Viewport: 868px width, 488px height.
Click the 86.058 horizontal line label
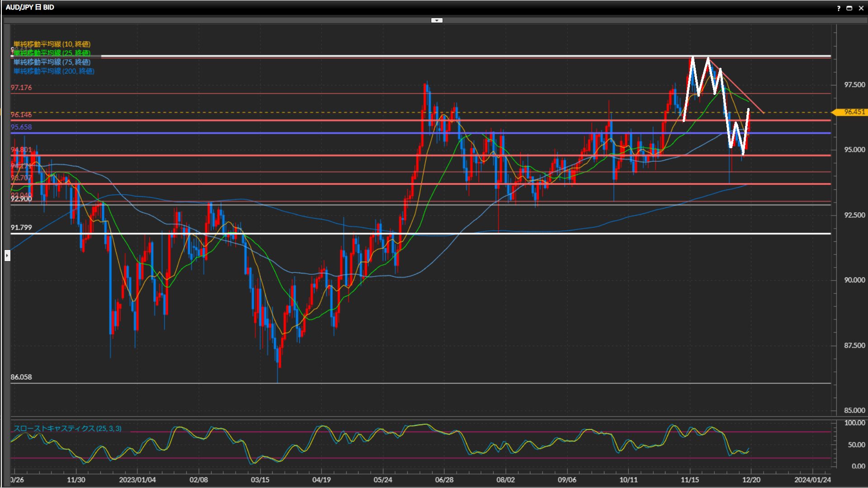tap(21, 377)
